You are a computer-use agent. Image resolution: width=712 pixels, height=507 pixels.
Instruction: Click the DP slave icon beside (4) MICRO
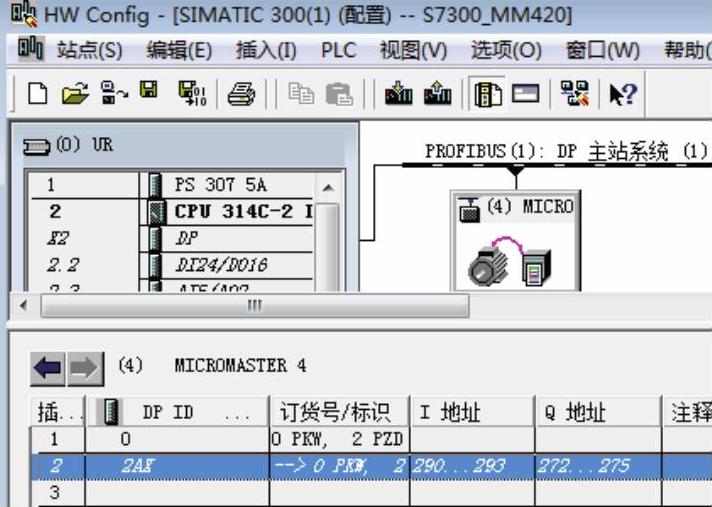[469, 209]
